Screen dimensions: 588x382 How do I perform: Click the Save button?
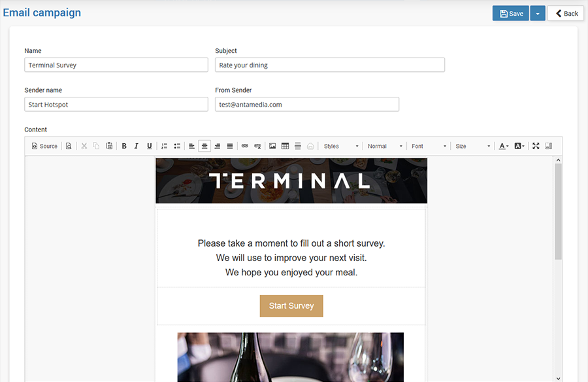coord(511,14)
